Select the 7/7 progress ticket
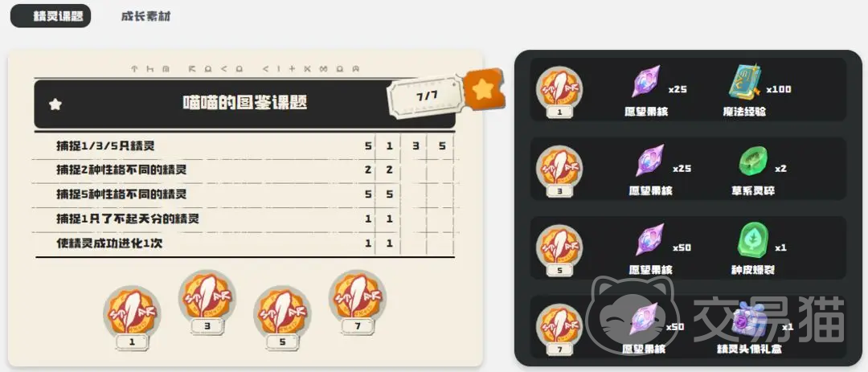 pyautogui.click(x=426, y=97)
